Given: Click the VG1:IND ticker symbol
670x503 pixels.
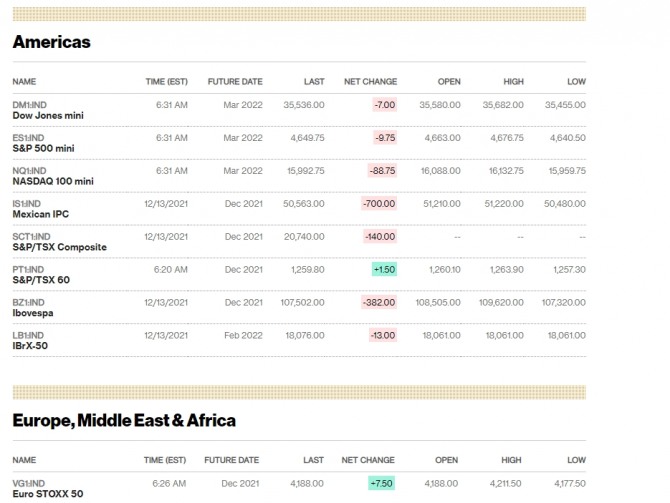Looking at the screenshot, I should (28, 483).
